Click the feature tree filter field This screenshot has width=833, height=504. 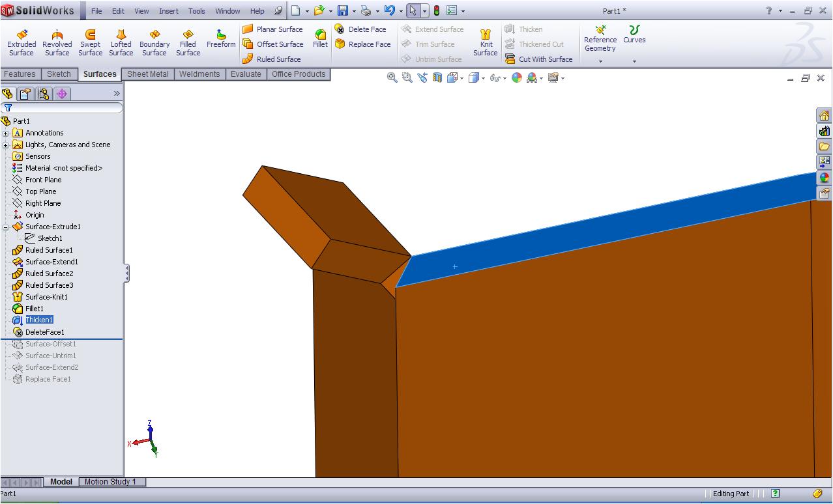click(x=62, y=107)
